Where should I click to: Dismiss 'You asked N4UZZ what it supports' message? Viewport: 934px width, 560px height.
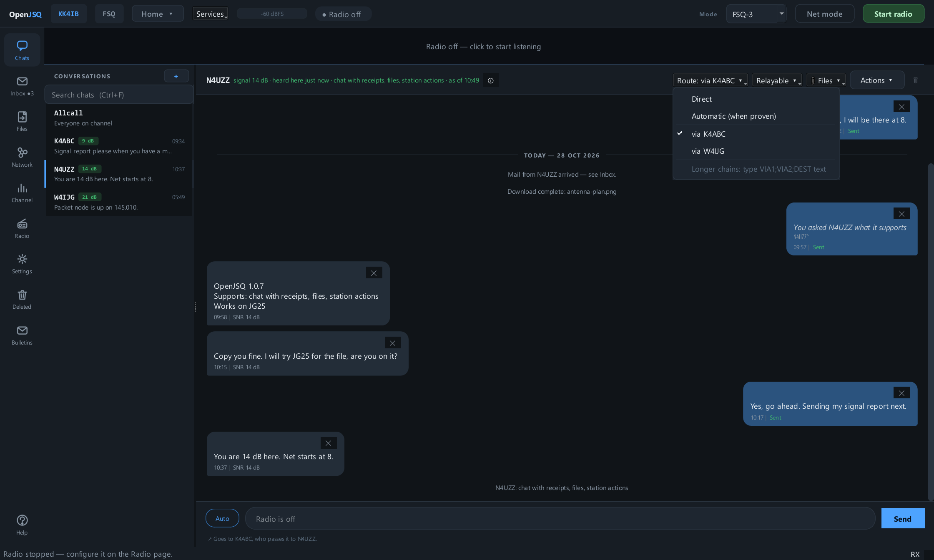901,214
